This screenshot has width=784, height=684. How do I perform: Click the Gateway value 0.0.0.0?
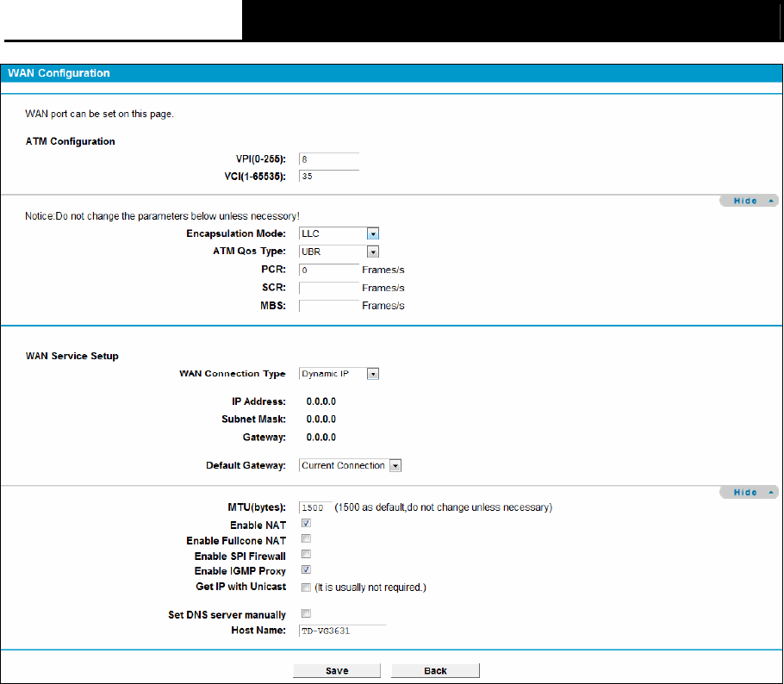click(x=321, y=437)
